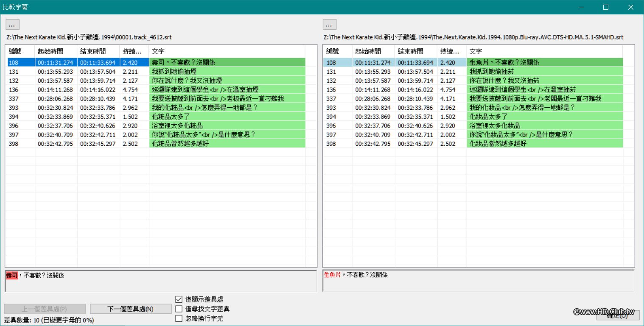Open the "..." browse button above the 00001.track_4612.srt path
The height and width of the screenshot is (326, 644).
13,24
